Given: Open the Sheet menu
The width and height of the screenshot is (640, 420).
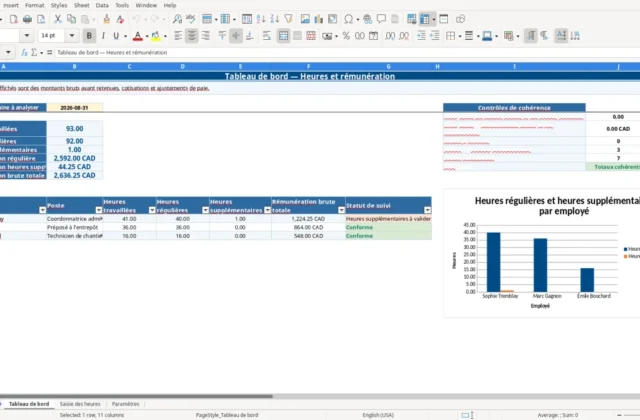Looking at the screenshot, I should (82, 5).
